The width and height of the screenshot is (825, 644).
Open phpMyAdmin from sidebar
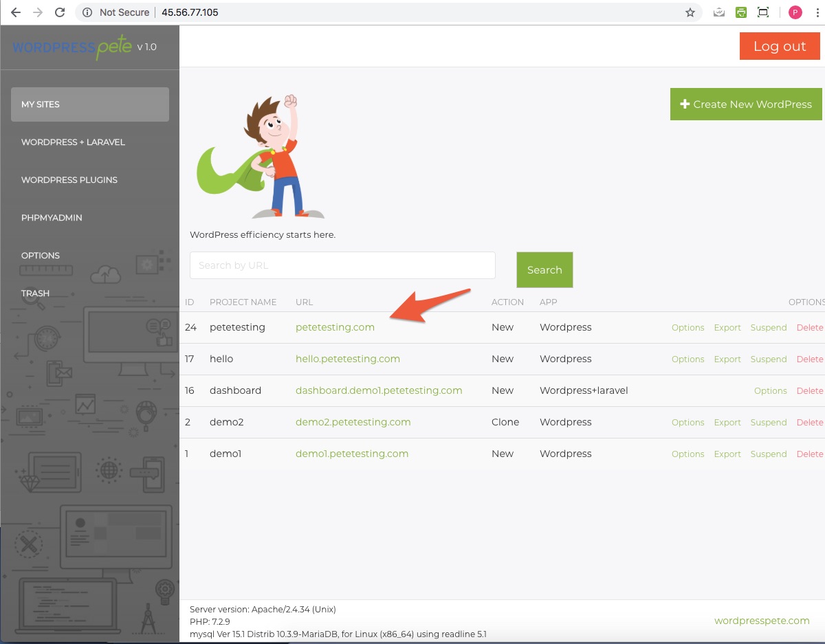click(x=52, y=218)
